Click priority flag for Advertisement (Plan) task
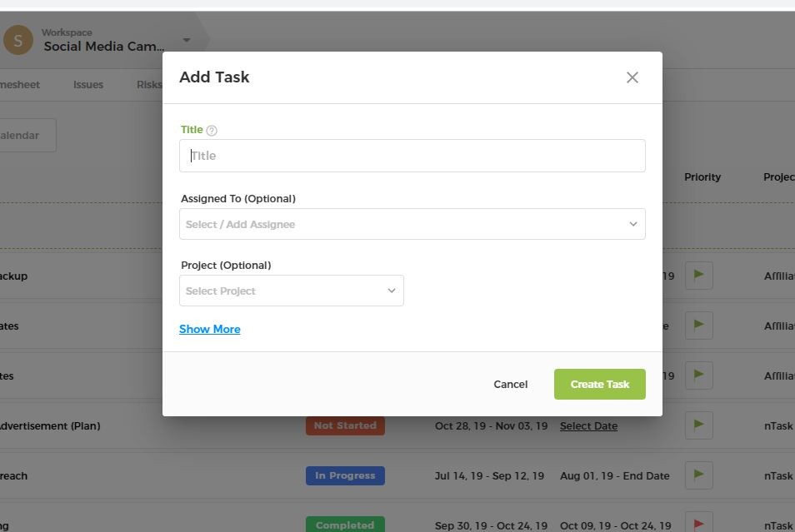795x532 pixels. pos(698,425)
